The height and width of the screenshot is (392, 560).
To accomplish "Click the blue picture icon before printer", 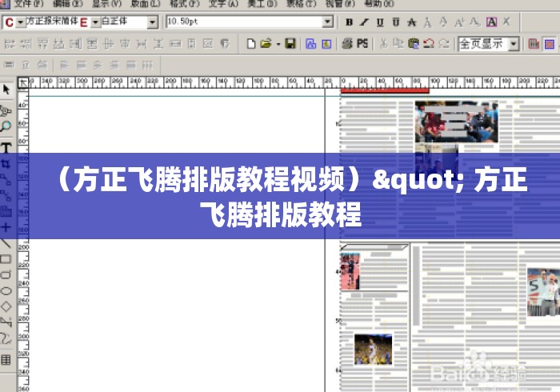I will tap(326, 44).
